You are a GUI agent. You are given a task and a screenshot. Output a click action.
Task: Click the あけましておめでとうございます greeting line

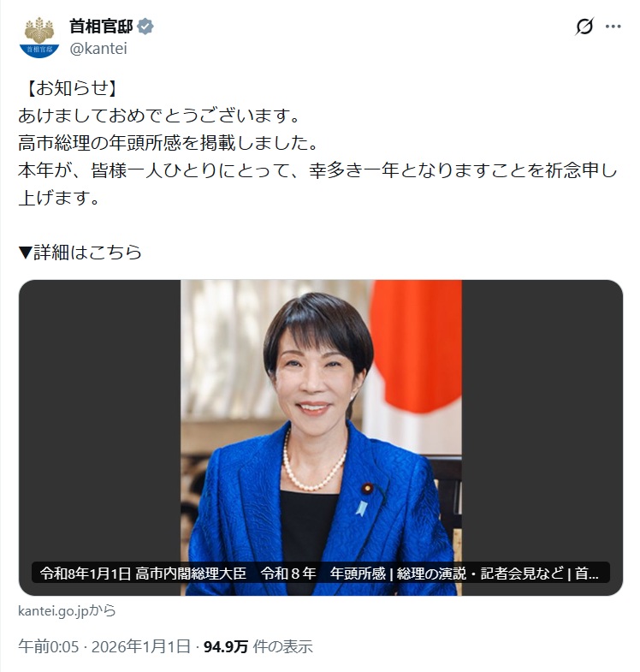(x=159, y=116)
